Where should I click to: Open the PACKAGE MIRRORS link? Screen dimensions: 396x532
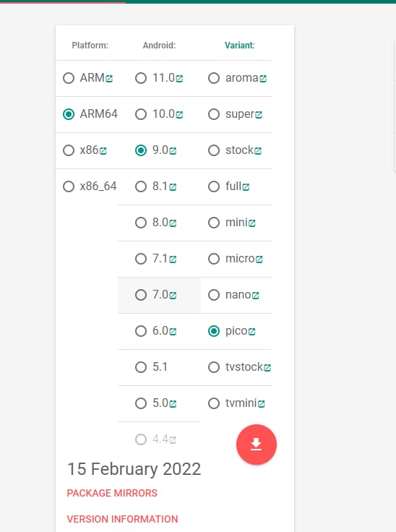[112, 493]
